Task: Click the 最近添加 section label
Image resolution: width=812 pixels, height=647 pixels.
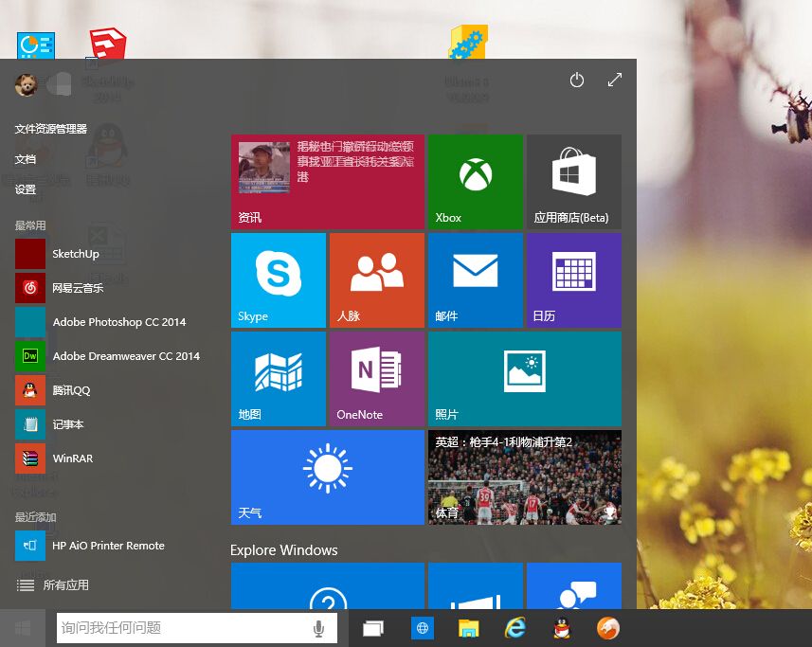Action: point(35,517)
